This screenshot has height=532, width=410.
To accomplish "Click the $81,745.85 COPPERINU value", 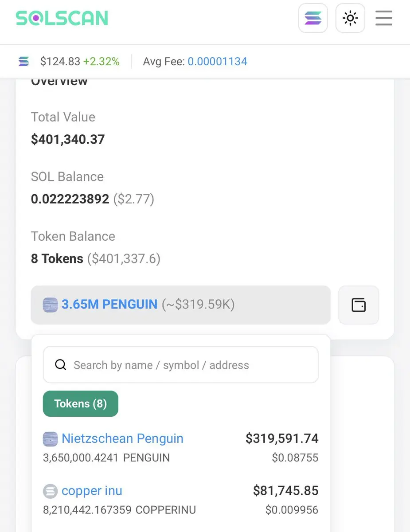I will click(285, 491).
